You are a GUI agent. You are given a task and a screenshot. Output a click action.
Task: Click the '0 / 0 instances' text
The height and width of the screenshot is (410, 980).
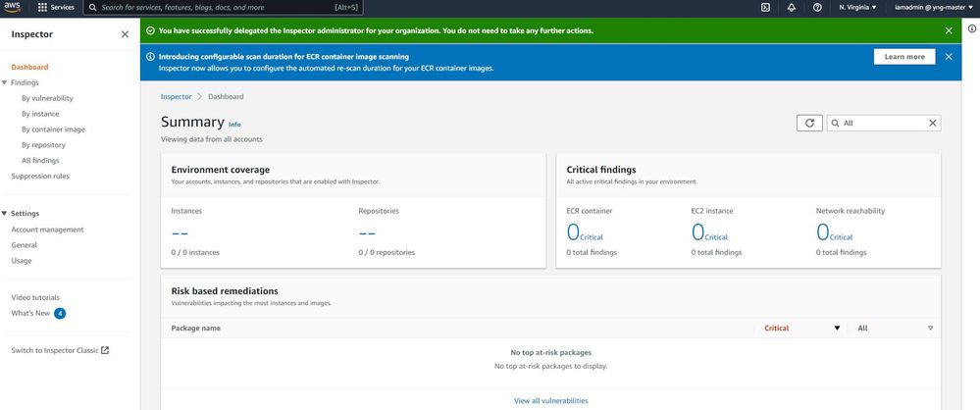(195, 252)
